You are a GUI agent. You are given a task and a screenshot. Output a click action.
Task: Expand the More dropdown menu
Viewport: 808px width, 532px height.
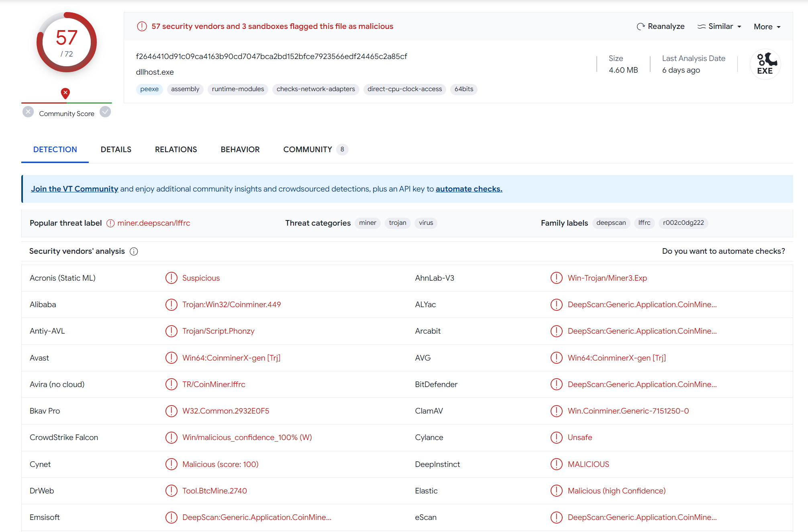click(767, 27)
